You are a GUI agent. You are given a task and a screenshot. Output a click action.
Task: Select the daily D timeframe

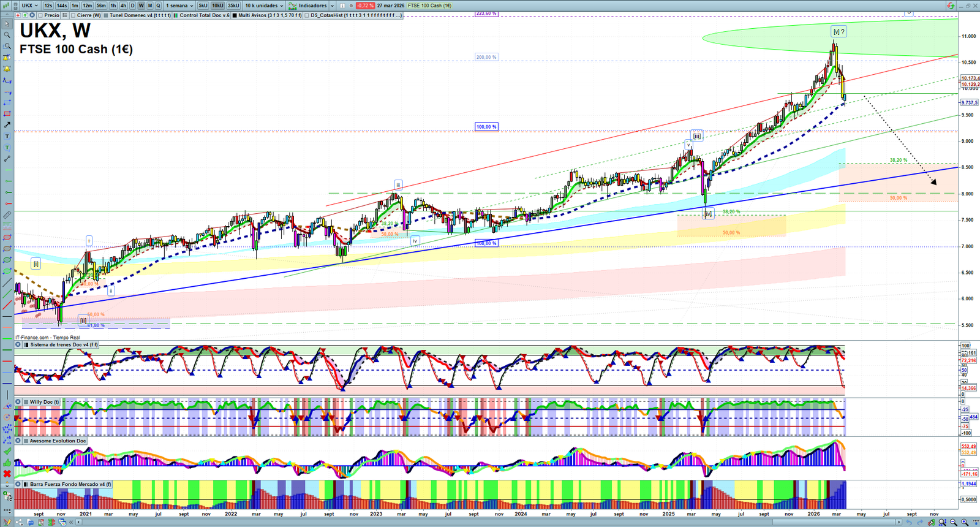(x=132, y=6)
